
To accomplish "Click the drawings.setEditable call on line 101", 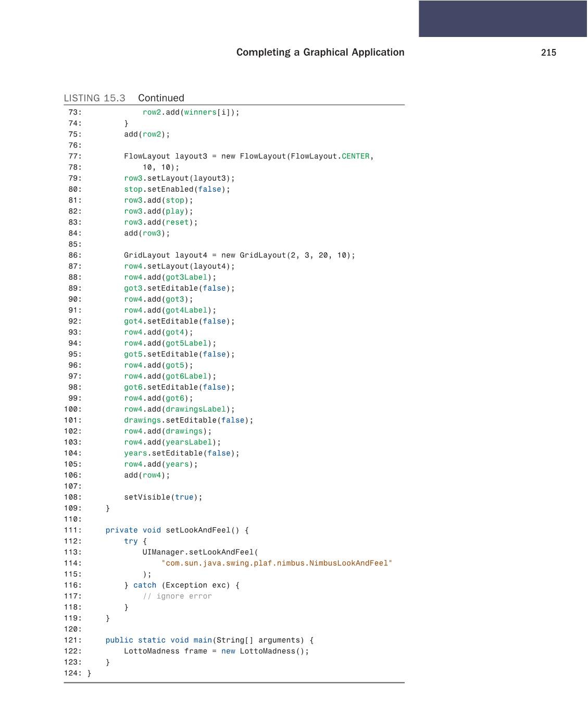I will click(x=187, y=419).
